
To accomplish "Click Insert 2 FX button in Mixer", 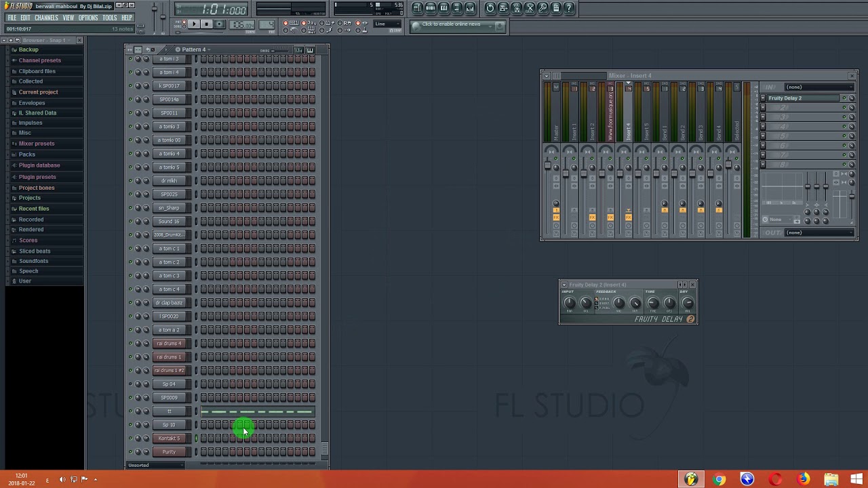I will pyautogui.click(x=592, y=217).
